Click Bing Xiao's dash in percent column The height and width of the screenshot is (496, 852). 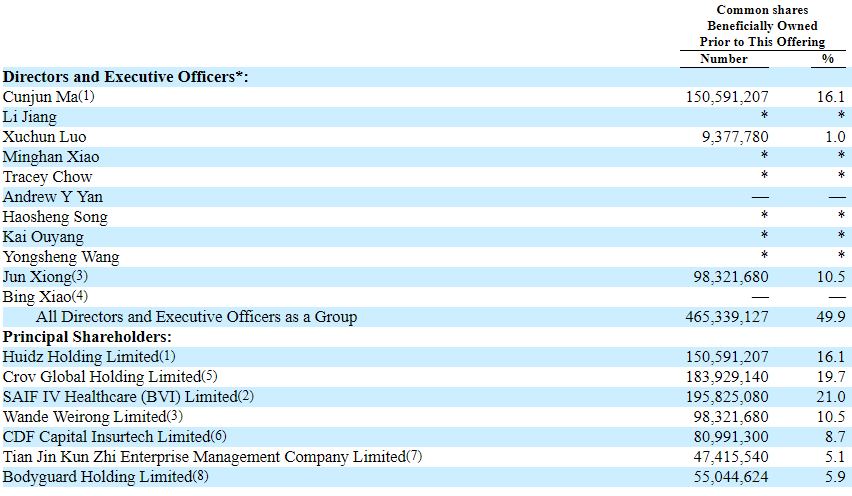click(x=837, y=298)
